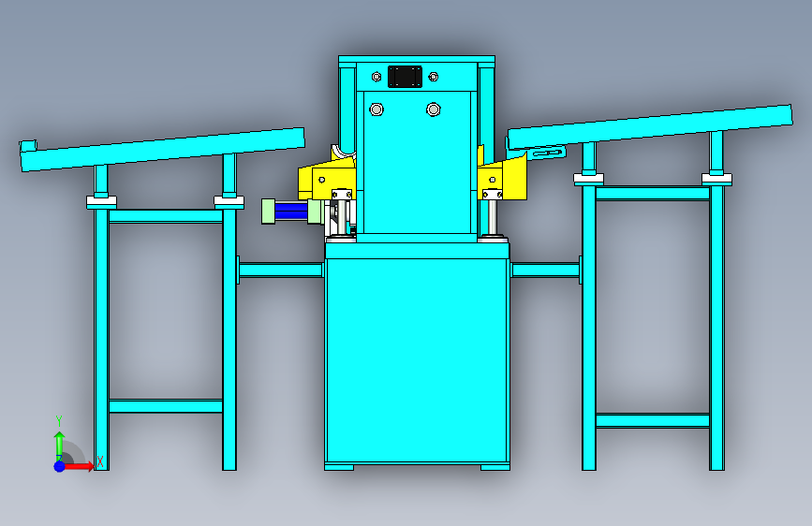Select the lower crossbar of the left support stand
This screenshot has height=526, width=812.
point(166,406)
